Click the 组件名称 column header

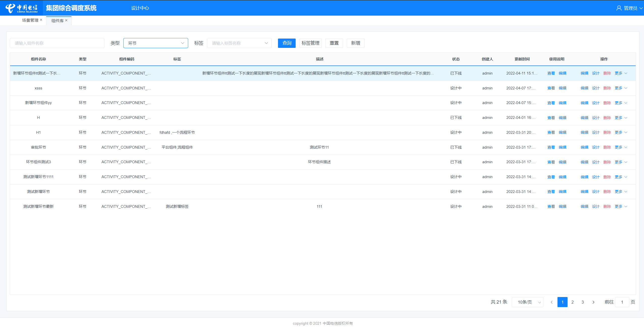click(x=38, y=59)
